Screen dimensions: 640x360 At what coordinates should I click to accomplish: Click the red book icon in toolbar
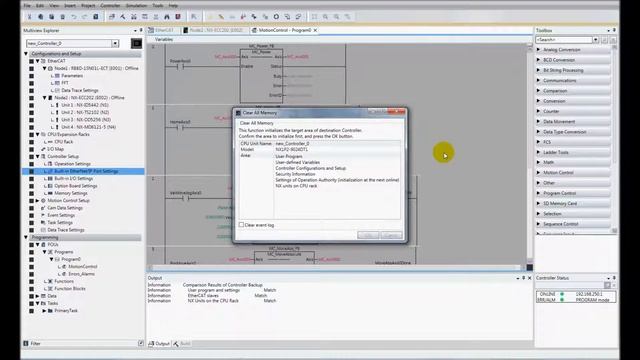click(x=178, y=17)
